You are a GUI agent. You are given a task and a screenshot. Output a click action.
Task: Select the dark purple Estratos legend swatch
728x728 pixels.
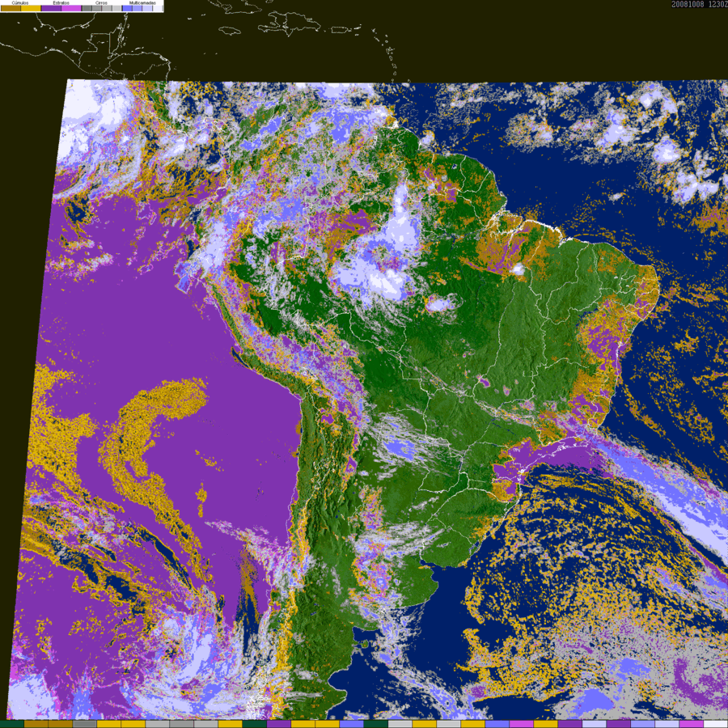tap(51, 8)
